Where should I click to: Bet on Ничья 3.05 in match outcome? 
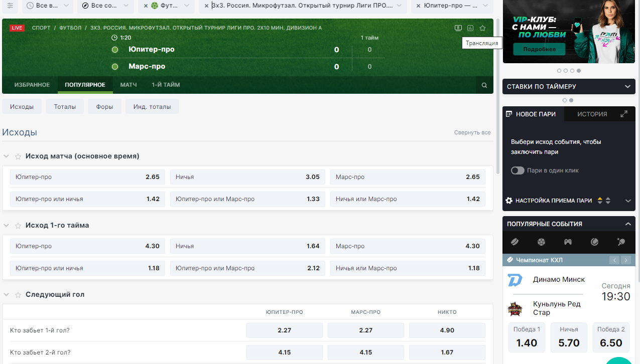247,177
